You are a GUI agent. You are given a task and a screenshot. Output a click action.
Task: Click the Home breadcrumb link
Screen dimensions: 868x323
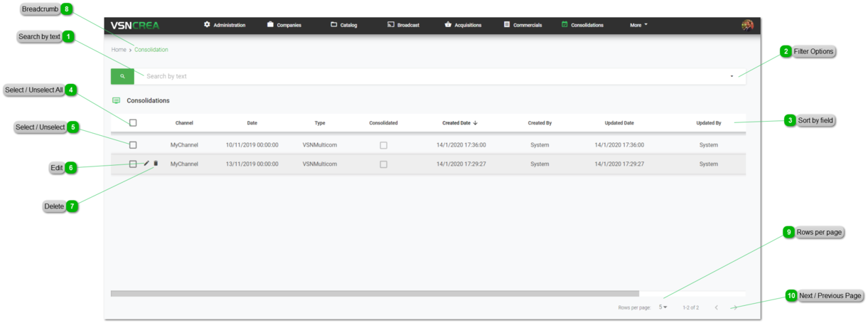pyautogui.click(x=119, y=50)
